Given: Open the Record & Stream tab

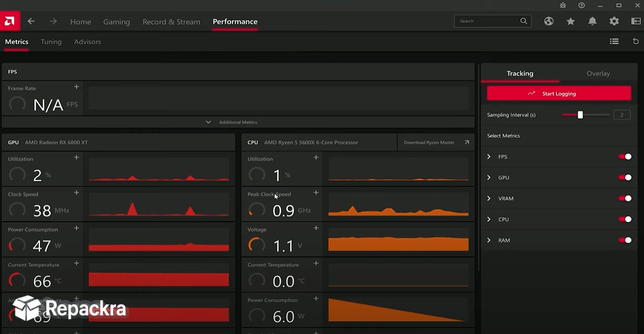Looking at the screenshot, I should pos(171,22).
